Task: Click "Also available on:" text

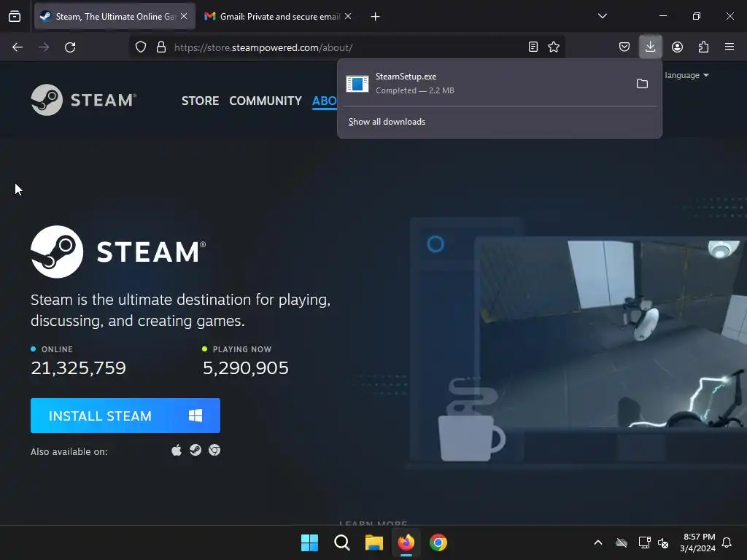Action: click(x=69, y=451)
